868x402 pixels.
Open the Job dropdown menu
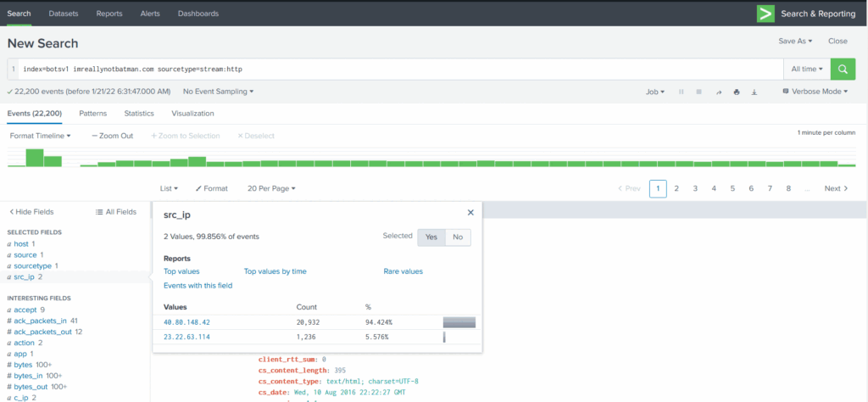pyautogui.click(x=655, y=92)
